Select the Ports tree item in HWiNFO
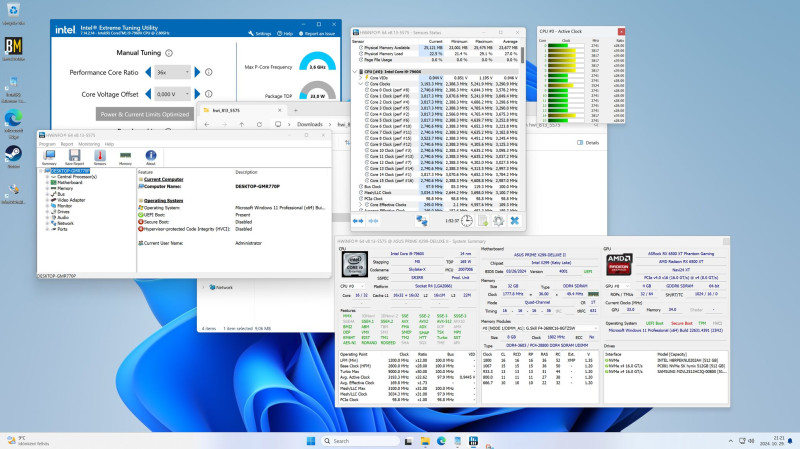This screenshot has height=449, width=800. [x=62, y=229]
